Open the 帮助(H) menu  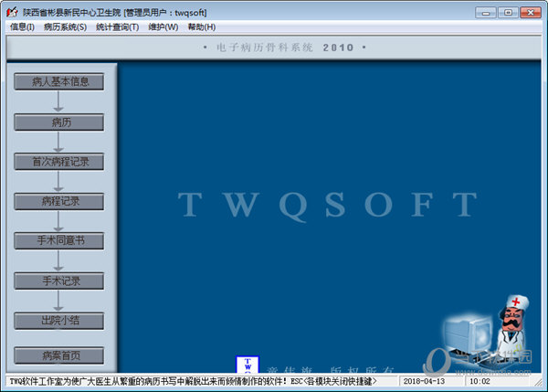coord(202,26)
